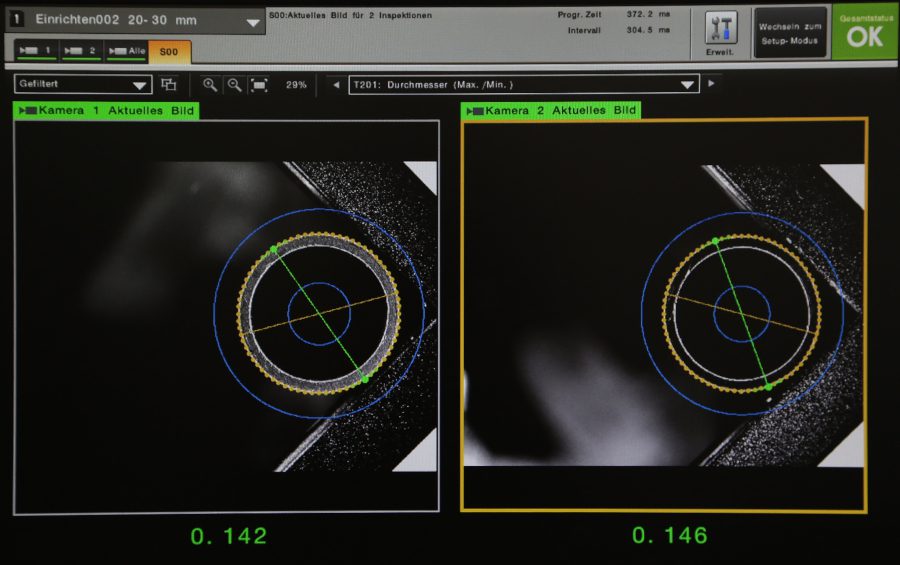This screenshot has height=565, width=900.
Task: Open the Einrichten002 program dropdown
Action: click(253, 21)
